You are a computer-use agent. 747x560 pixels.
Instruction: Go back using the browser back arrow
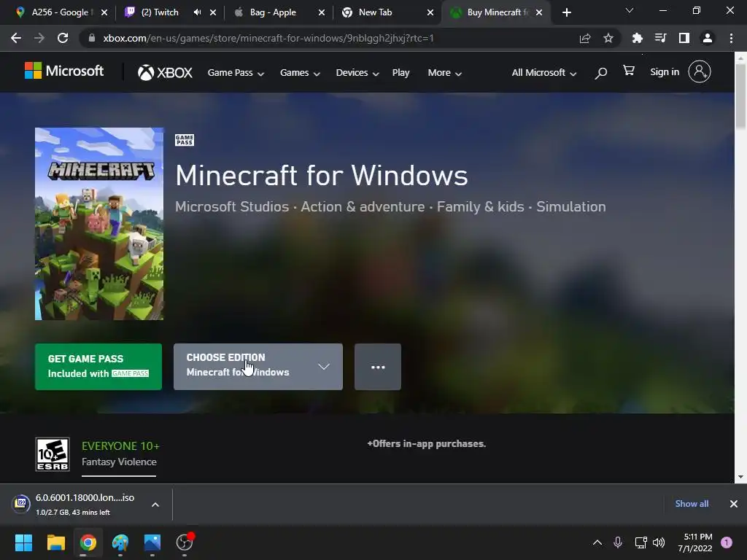[16, 38]
